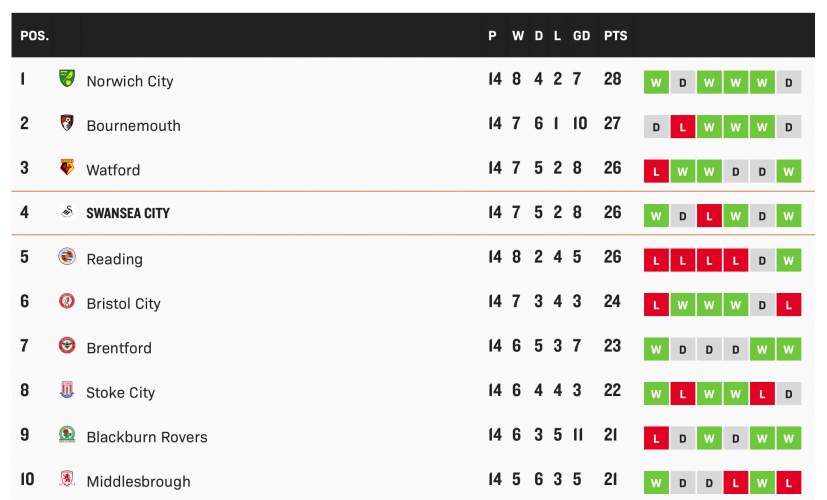Click the Bristol City club crest
This screenshot has height=500, width=827.
click(67, 301)
